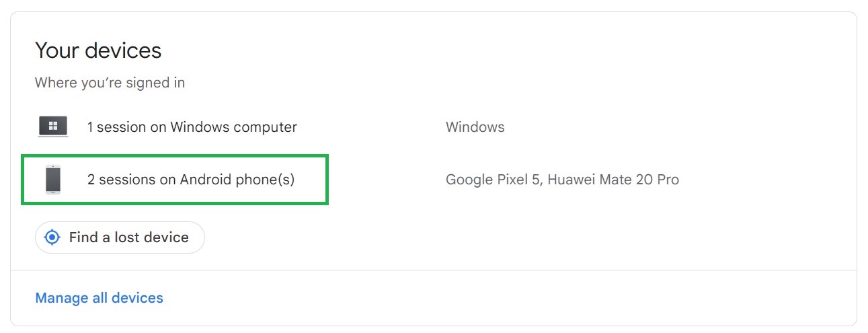Click the Windows laptop device icon
The image size is (868, 333).
point(53,126)
